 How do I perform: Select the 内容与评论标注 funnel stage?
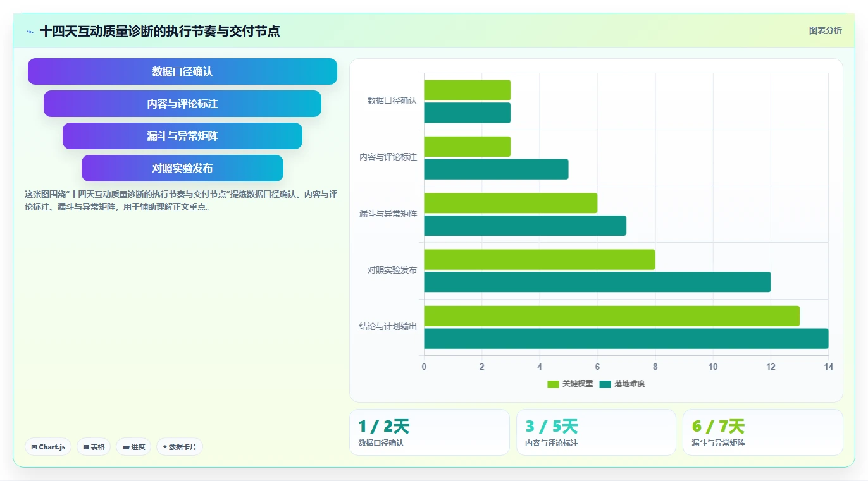(182, 104)
